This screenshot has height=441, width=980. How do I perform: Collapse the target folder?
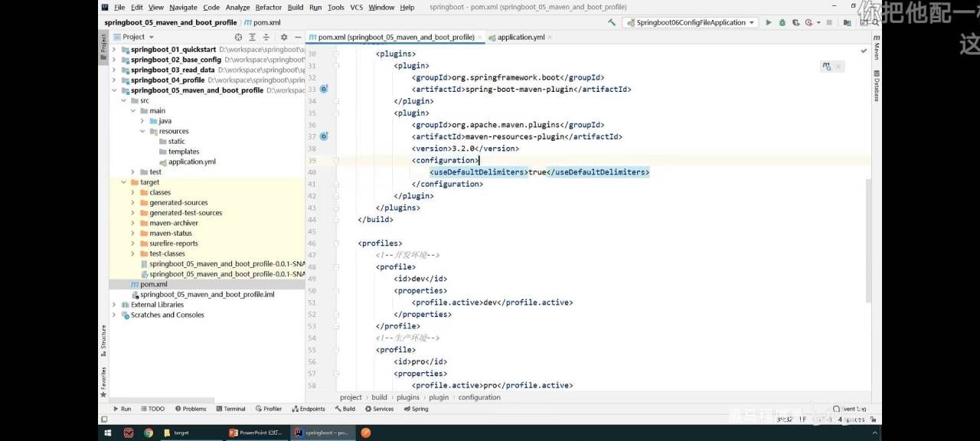tap(124, 182)
